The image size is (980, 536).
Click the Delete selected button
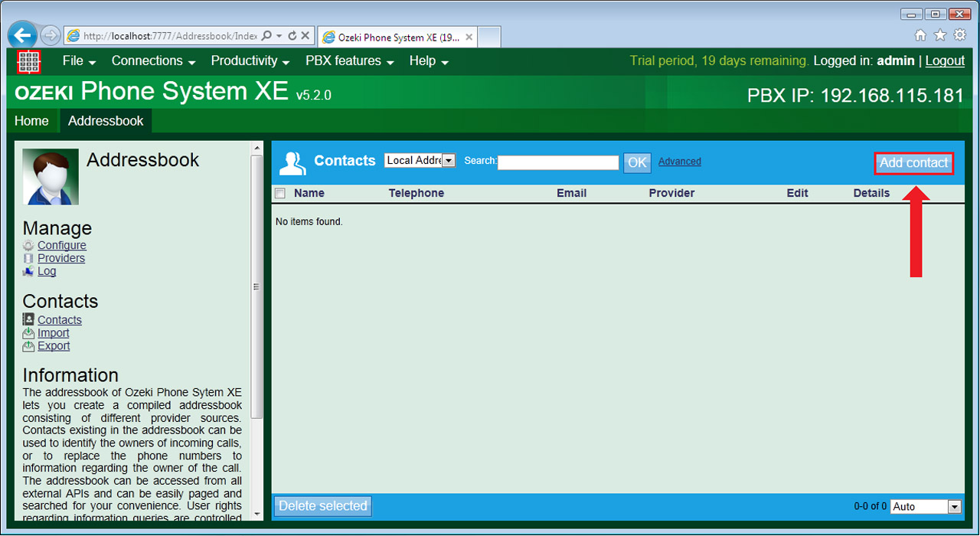click(x=323, y=506)
